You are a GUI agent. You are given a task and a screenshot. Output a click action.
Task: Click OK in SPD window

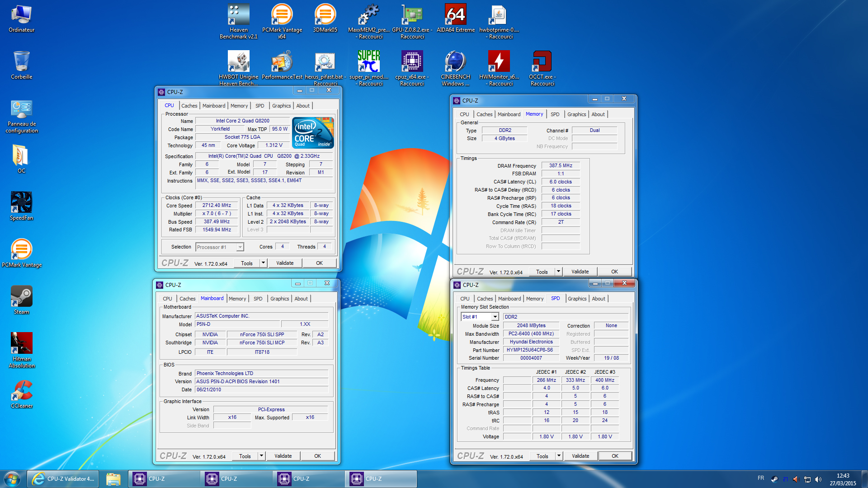(615, 456)
